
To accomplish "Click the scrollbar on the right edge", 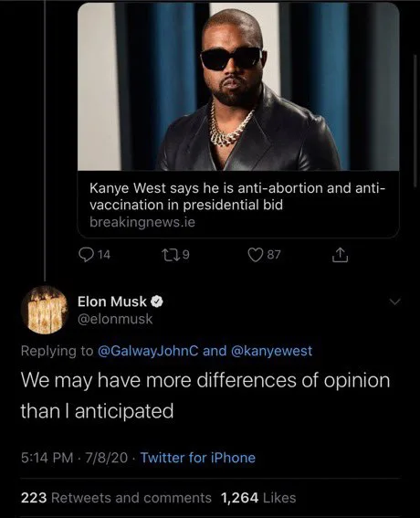I will (415, 121).
